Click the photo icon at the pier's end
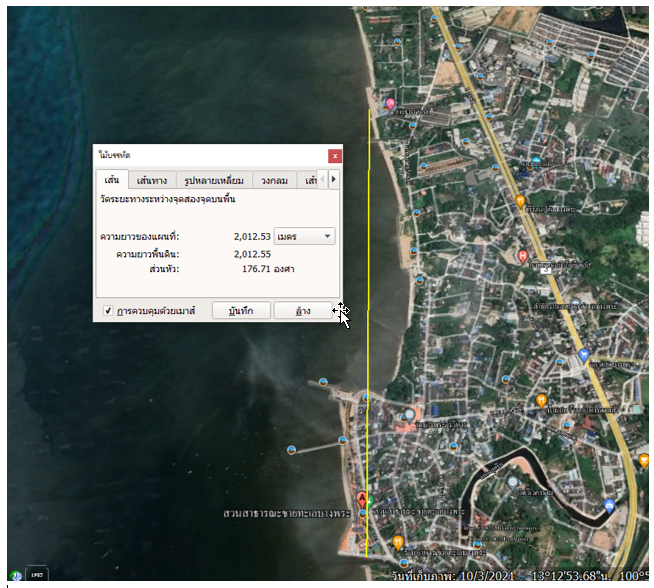The width and height of the screenshot is (654, 588). (x=291, y=450)
